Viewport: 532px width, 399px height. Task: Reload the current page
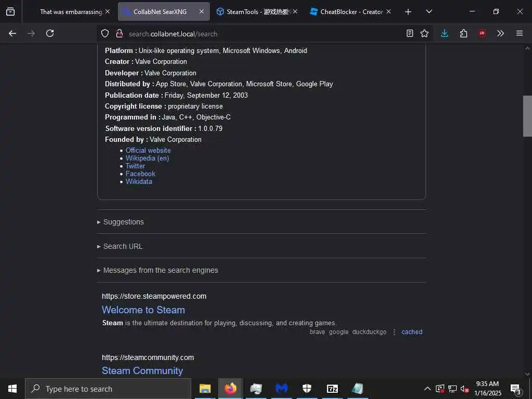(50, 33)
